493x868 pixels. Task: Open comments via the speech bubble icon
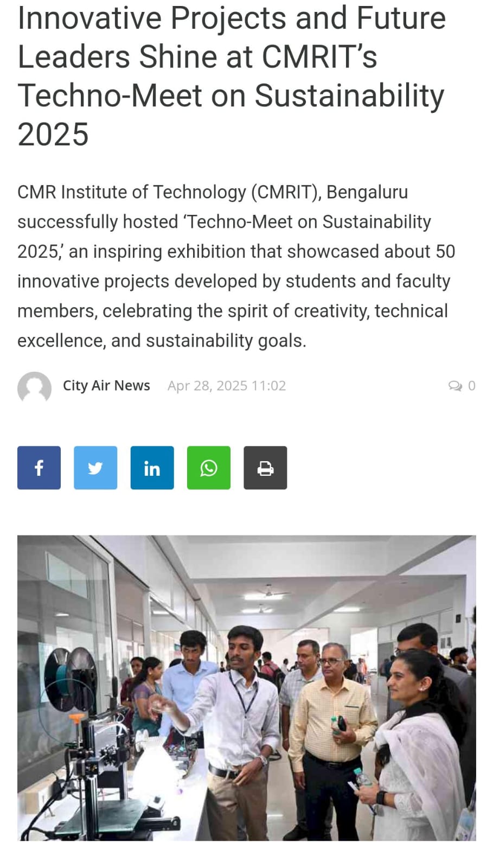(454, 386)
